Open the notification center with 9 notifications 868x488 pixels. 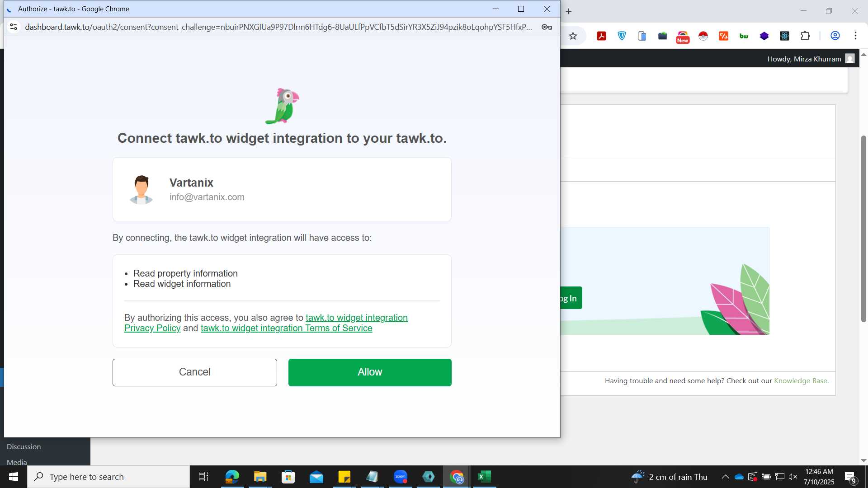[x=850, y=477]
